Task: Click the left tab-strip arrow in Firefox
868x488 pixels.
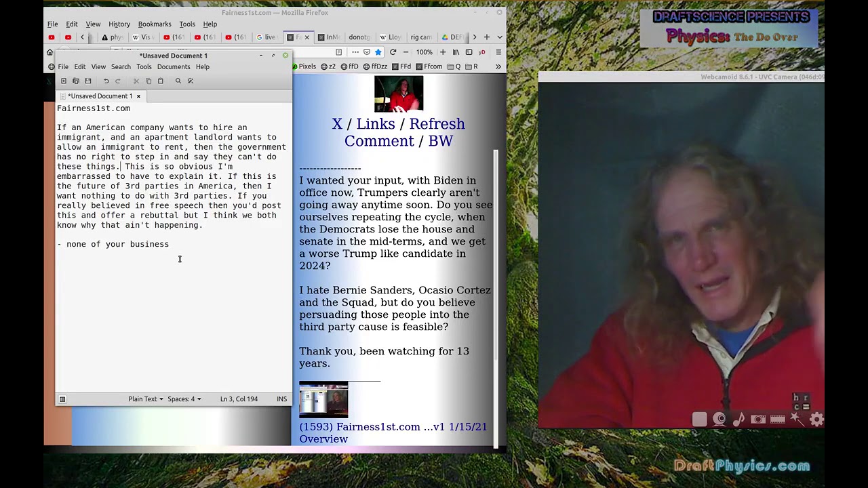Action: pos(82,37)
